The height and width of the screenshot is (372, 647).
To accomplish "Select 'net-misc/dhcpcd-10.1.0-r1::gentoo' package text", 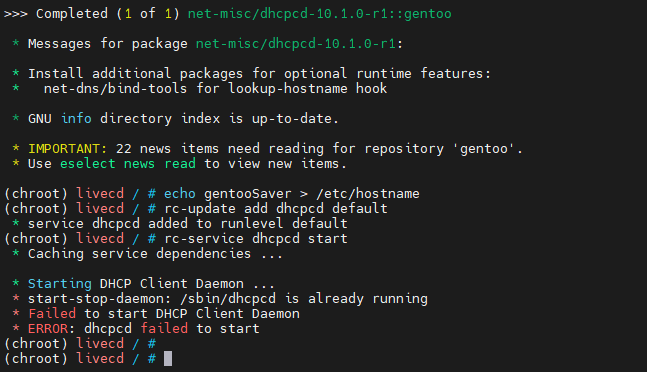I will point(320,14).
